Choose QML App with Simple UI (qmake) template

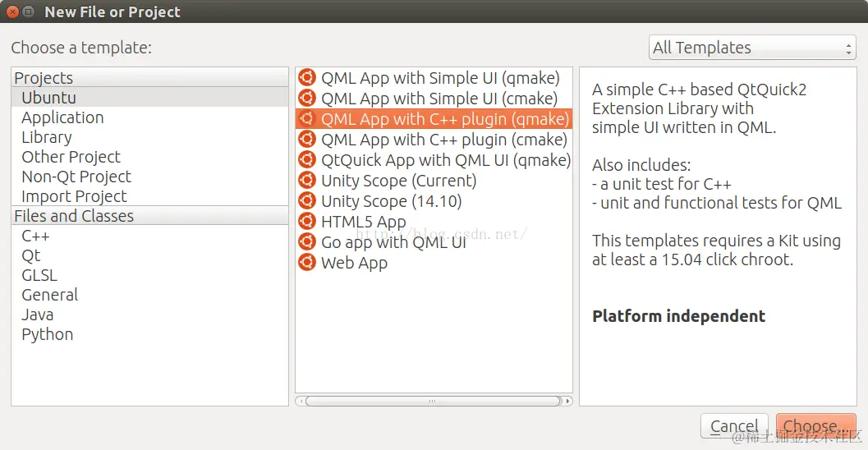(x=434, y=78)
